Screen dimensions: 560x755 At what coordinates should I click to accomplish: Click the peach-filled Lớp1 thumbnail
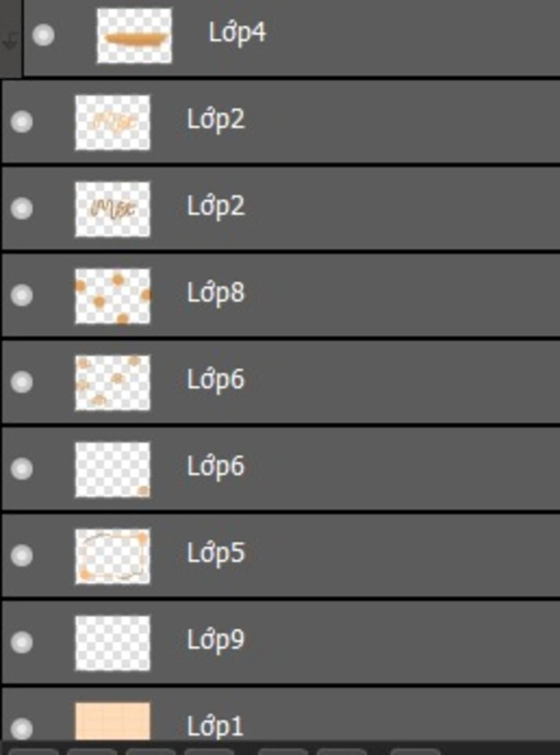click(113, 722)
